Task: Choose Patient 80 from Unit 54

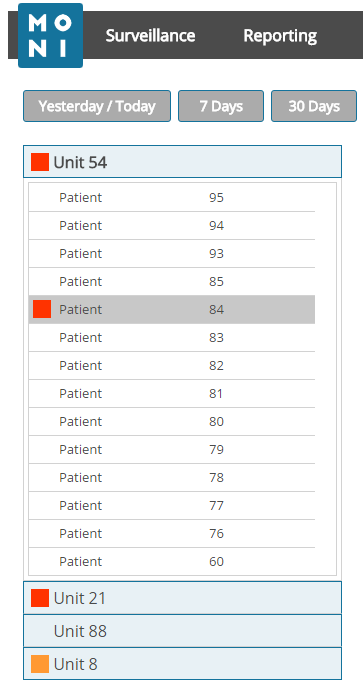Action: (x=172, y=421)
